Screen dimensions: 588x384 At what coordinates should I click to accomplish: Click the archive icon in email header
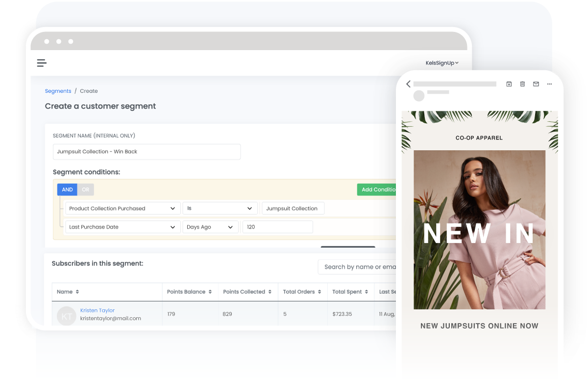point(509,84)
